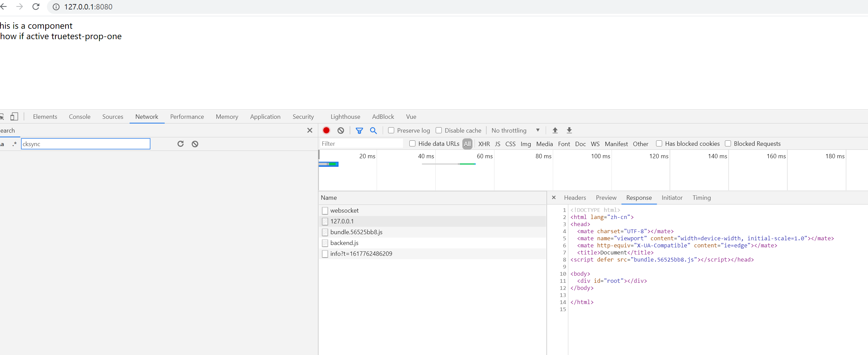Image resolution: width=868 pixels, height=355 pixels.
Task: Switch to the Console tab
Action: [80, 116]
